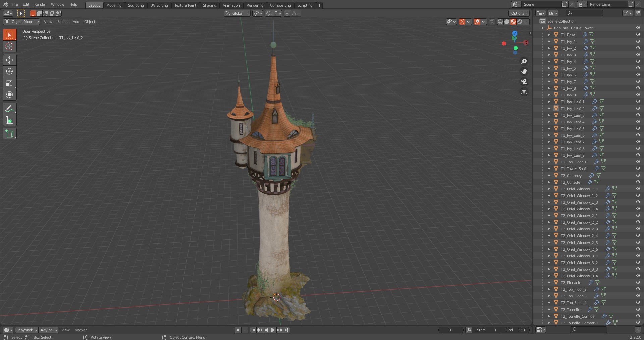Collapse the Rapunzel_Castle_Tower collection
The image size is (644, 340).
pyautogui.click(x=542, y=28)
